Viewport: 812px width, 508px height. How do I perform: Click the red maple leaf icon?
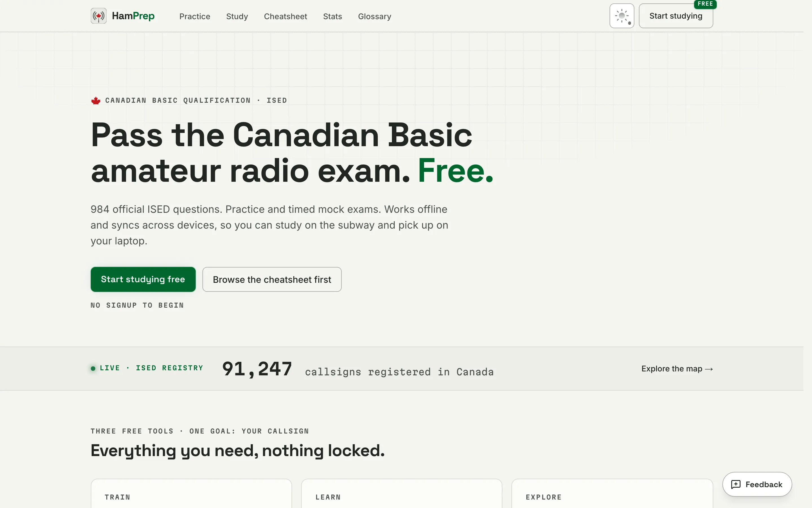pyautogui.click(x=96, y=100)
